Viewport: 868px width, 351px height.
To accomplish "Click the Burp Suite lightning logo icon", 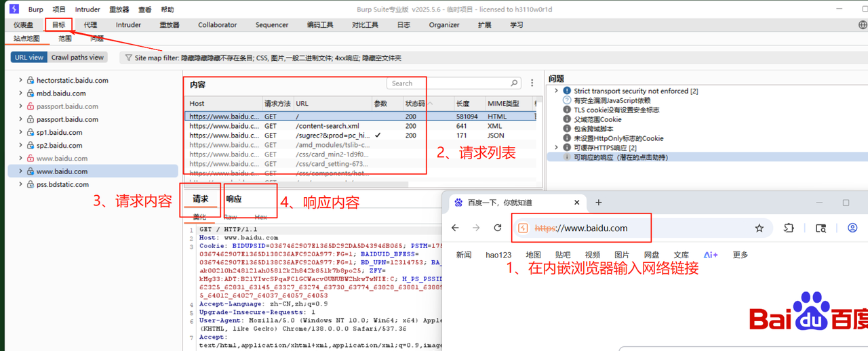I will point(14,9).
